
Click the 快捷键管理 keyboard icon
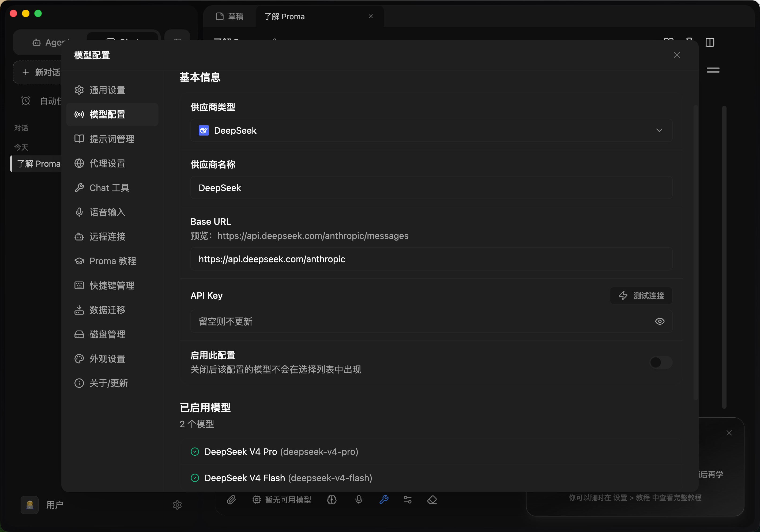click(79, 285)
